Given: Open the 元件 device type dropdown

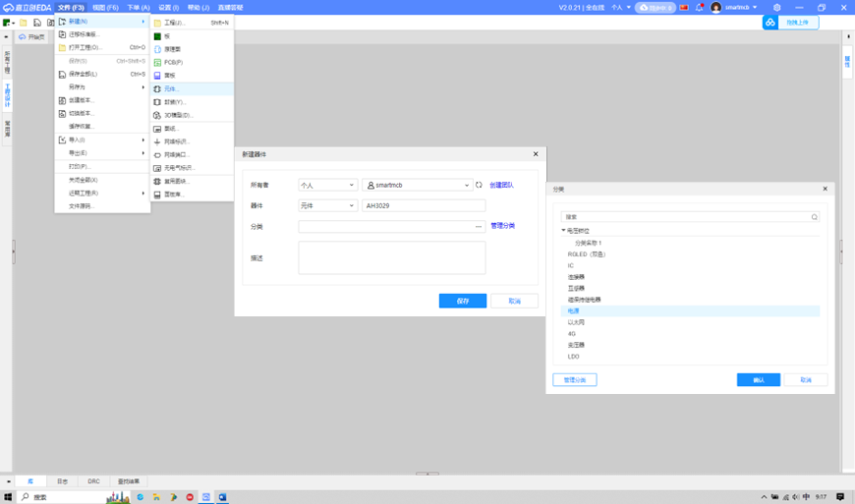Looking at the screenshot, I should click(x=327, y=206).
